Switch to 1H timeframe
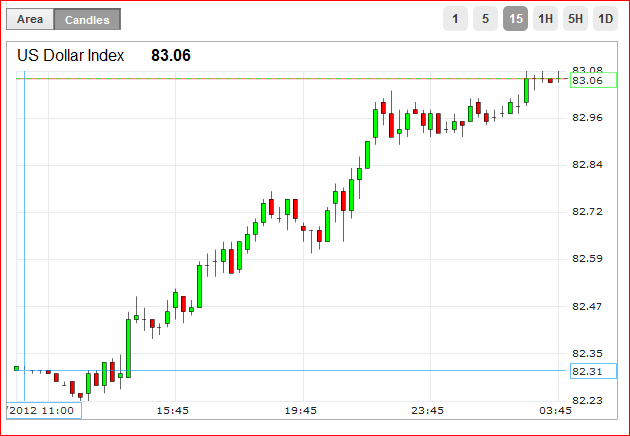 [x=545, y=18]
